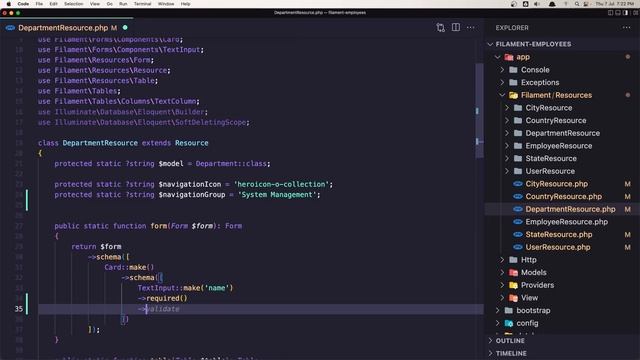Open changes (source control compare) icon
This screenshot has height=360, width=640.
point(440,28)
